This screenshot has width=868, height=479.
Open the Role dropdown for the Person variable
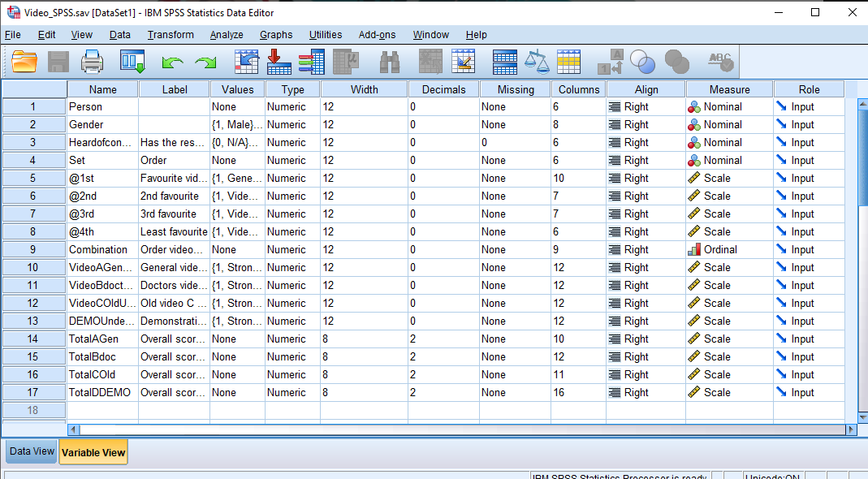click(x=809, y=106)
